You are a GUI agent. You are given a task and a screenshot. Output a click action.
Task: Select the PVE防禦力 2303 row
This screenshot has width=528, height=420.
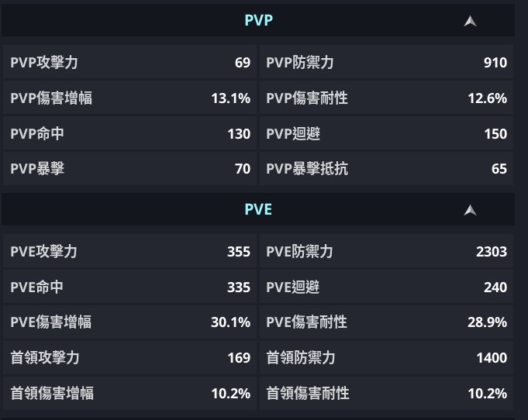pos(386,252)
